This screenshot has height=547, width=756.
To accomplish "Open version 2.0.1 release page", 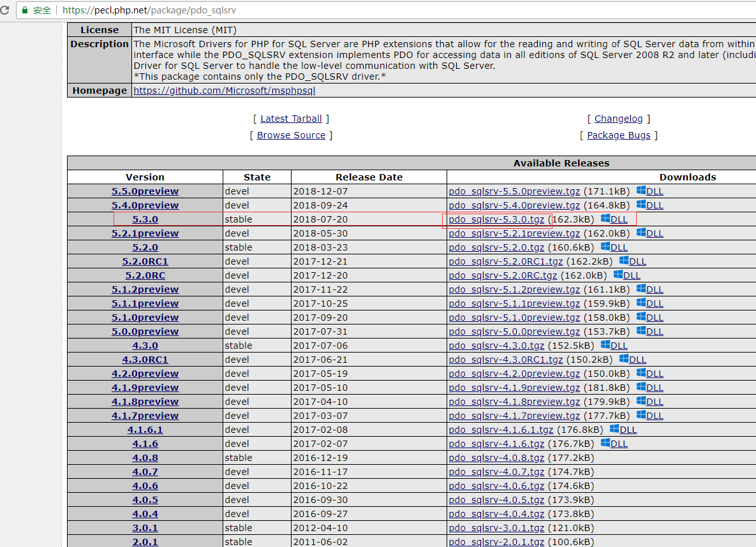I will 145,541.
